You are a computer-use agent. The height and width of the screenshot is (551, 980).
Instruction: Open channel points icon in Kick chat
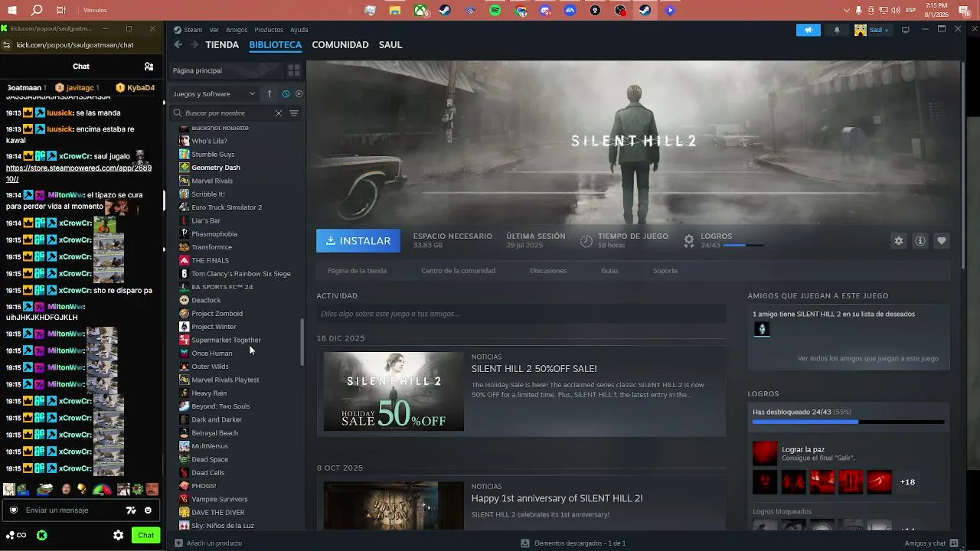pos(16,536)
